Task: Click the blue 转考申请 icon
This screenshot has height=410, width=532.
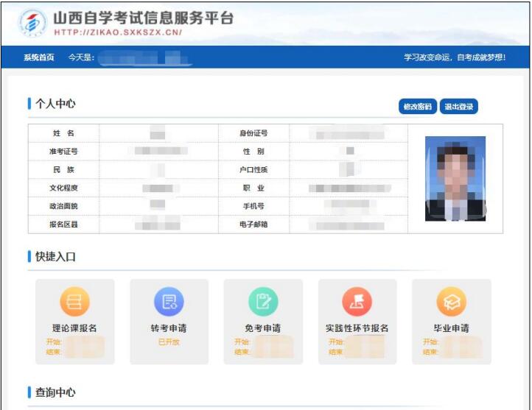Action: pyautogui.click(x=169, y=302)
